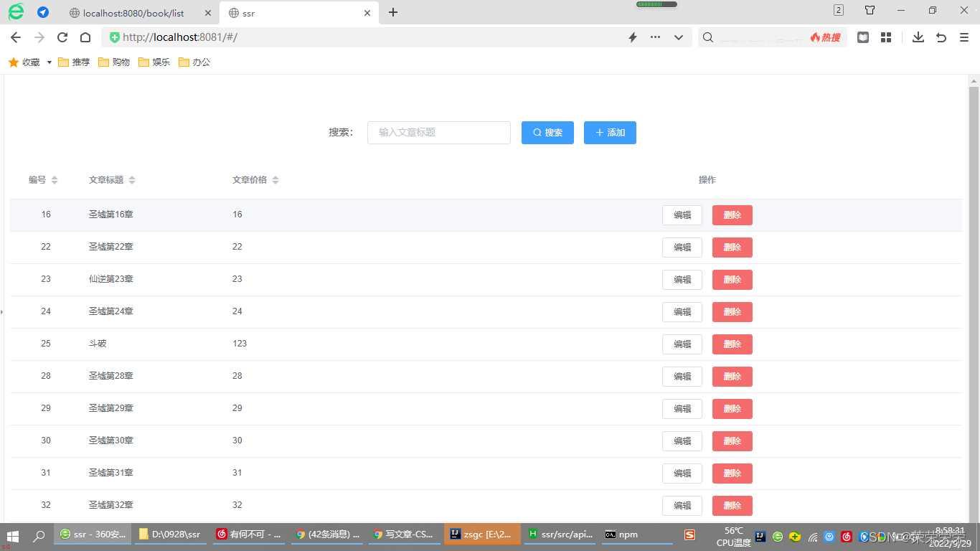Open the tab count box showing 2
This screenshot has height=551, width=980.
click(839, 10)
